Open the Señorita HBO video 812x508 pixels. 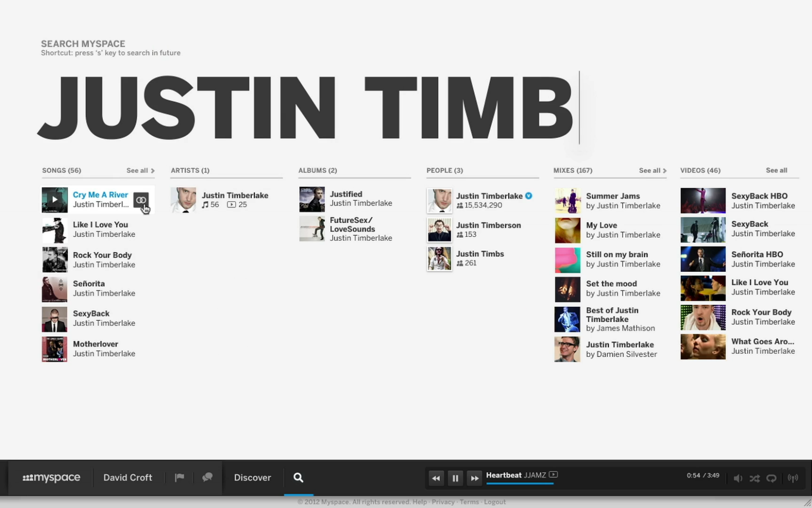click(757, 254)
